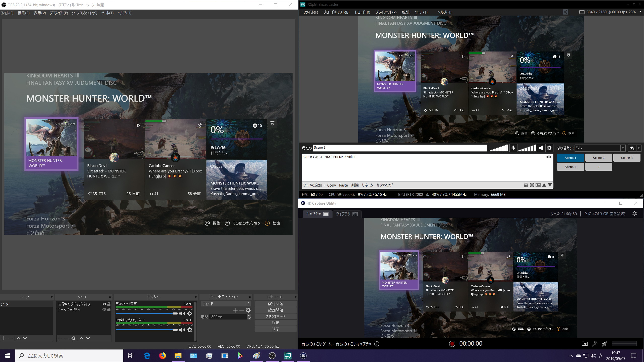
Task: Fit source to screen in XSplit toolbar
Action: point(532,185)
